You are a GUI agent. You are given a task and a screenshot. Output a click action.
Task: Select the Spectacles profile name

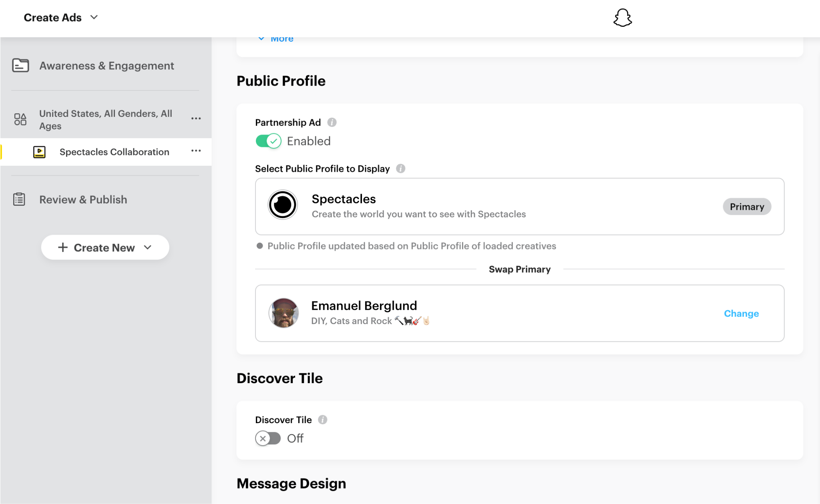(x=344, y=199)
